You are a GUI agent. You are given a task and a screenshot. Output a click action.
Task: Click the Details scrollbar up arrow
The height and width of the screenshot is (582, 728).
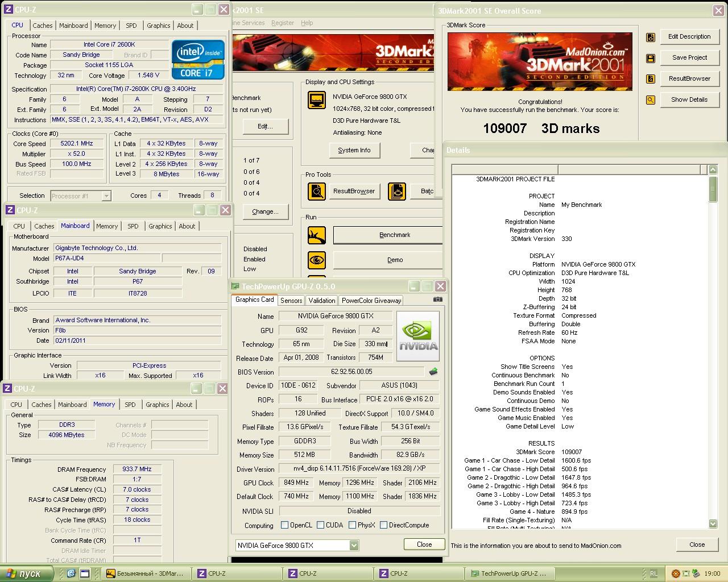713,169
